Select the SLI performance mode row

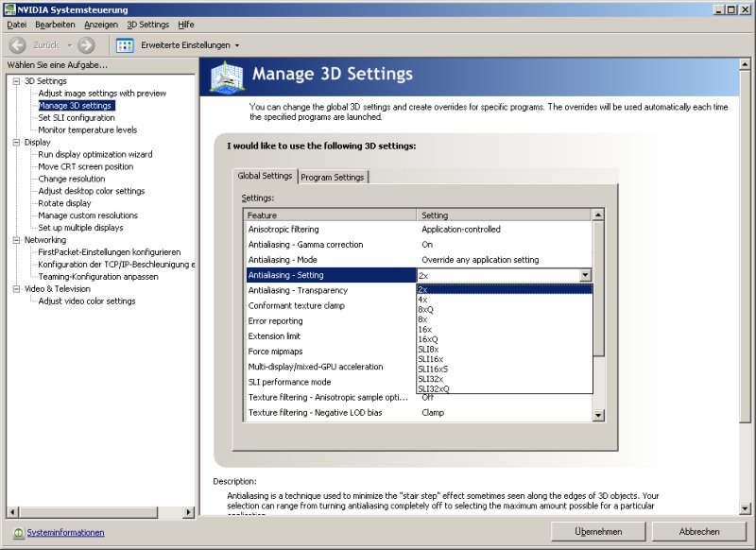331,382
